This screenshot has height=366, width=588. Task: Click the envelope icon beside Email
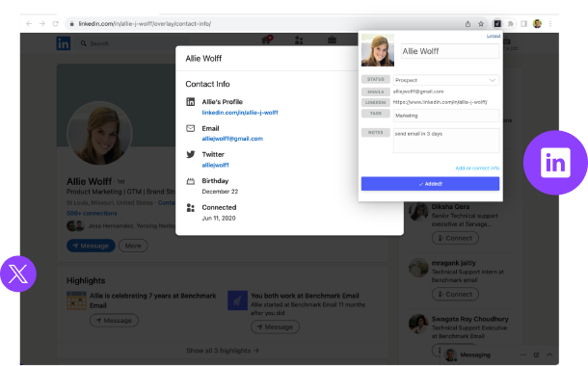pos(191,128)
